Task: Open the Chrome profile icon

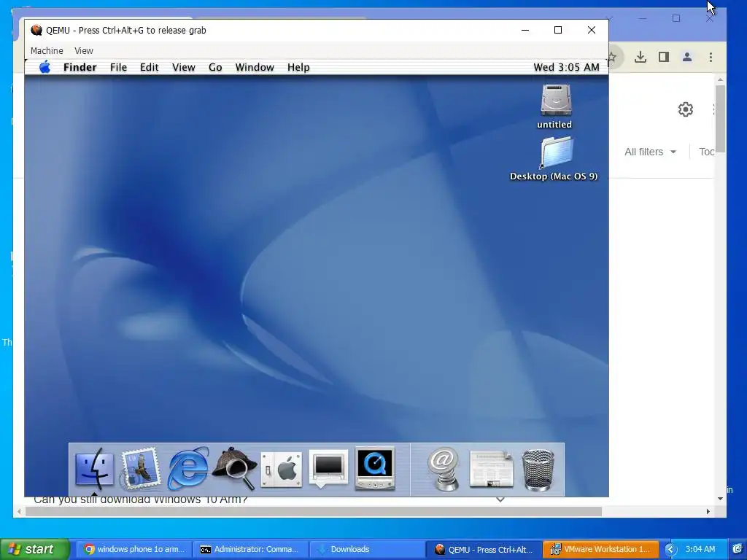Action: (x=687, y=57)
